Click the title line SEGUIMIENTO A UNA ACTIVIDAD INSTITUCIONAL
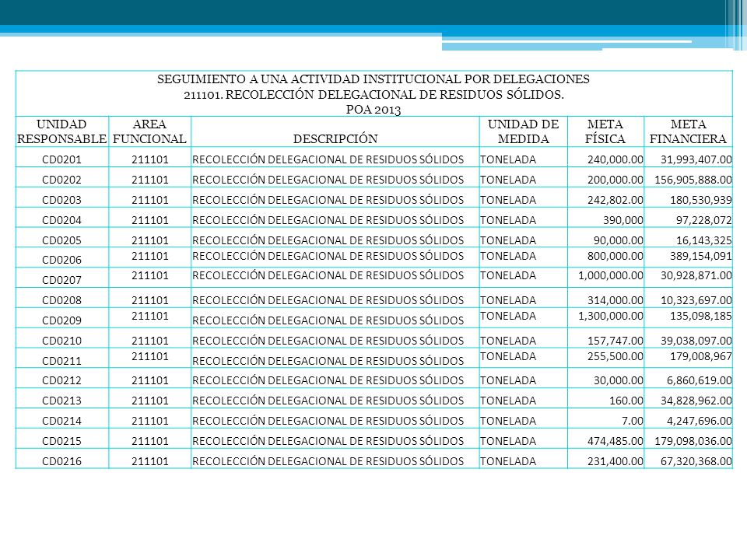Viewport: 747px width, 560px height. 373,79
